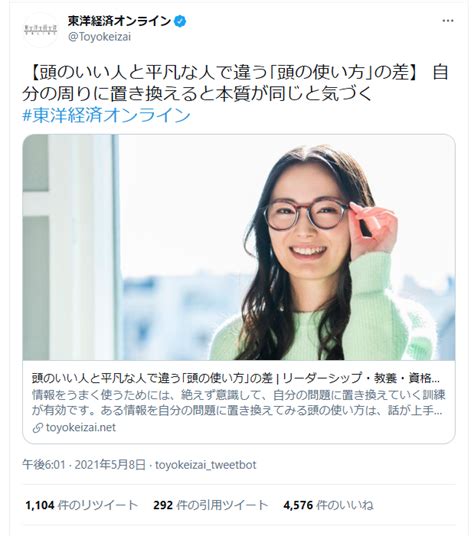Image resolution: width=474 pixels, height=536 pixels.
Task: Click the blue verified badge icon
Action: pos(180,22)
